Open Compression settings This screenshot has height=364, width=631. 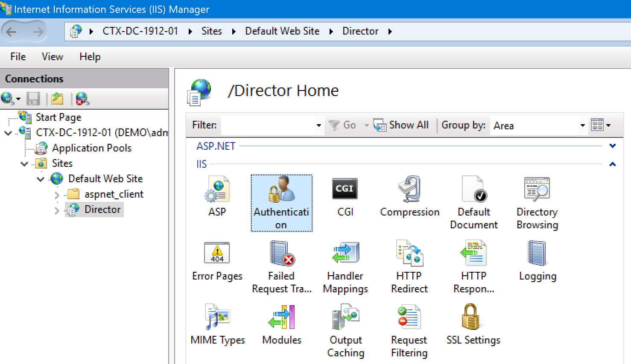[409, 196]
